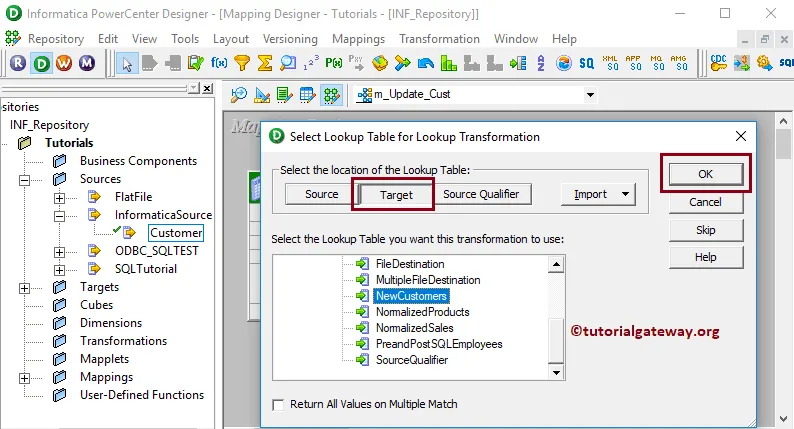
Task: Open Repository Manager via R icon
Action: (18, 63)
